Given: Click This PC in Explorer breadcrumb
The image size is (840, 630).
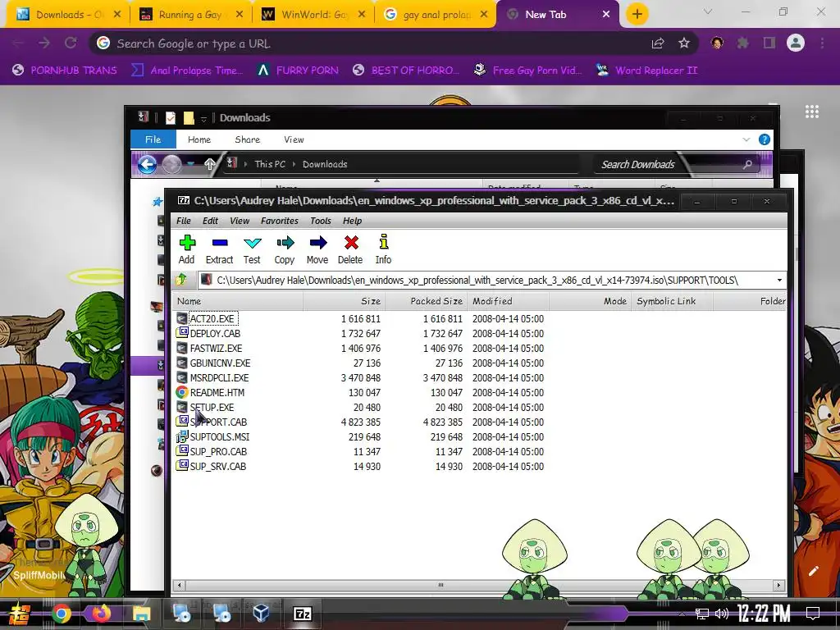Looking at the screenshot, I should [x=270, y=164].
